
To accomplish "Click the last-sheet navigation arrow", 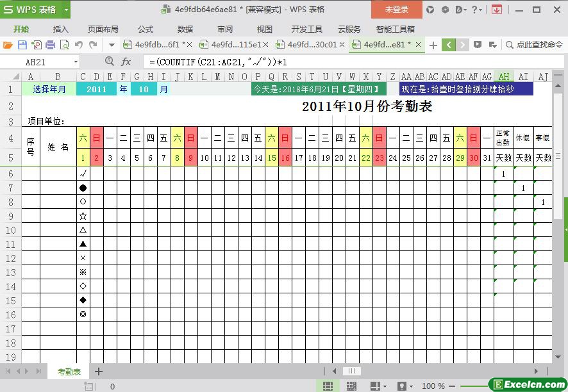I will point(38,371).
